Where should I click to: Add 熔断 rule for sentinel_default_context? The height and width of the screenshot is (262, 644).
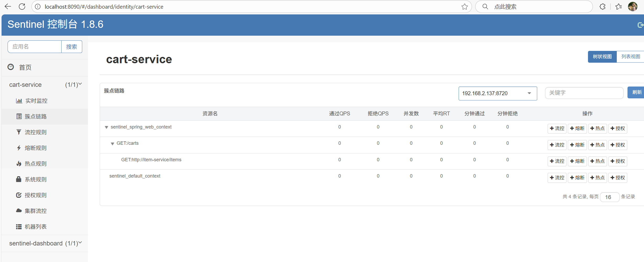(577, 178)
